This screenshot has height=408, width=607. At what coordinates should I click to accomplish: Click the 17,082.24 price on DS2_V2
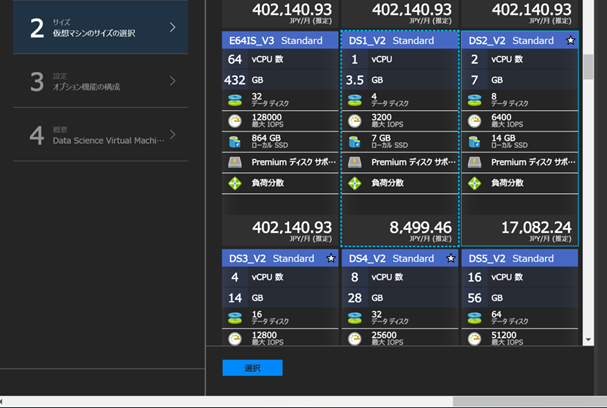536,227
